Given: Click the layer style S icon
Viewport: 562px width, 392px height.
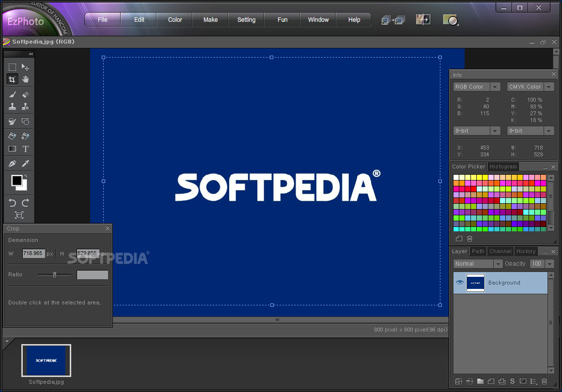Looking at the screenshot, I should (x=512, y=381).
